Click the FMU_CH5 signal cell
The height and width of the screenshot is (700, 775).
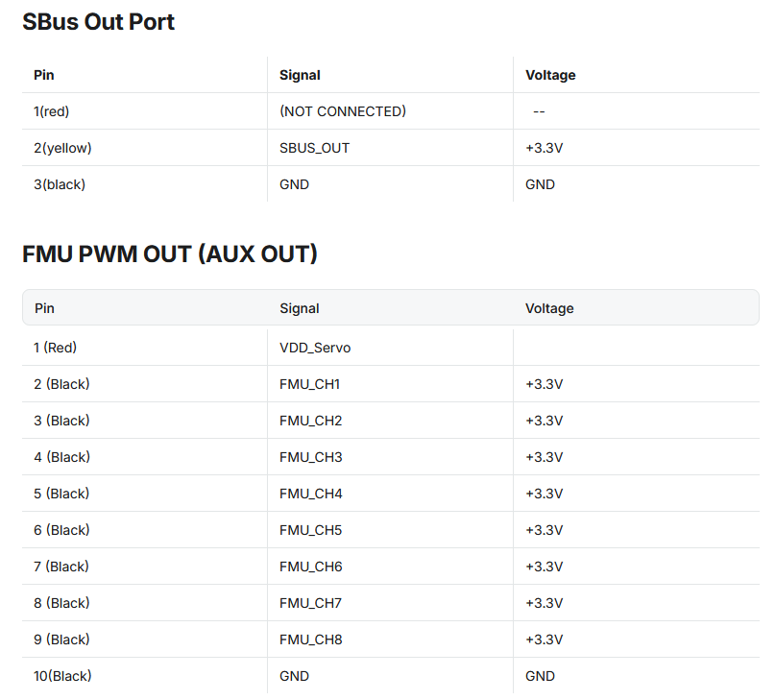310,530
